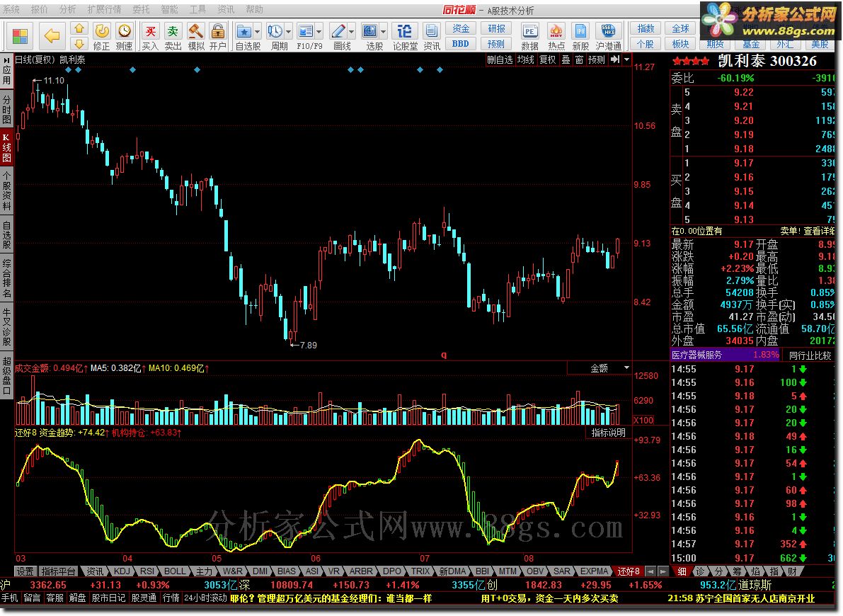Screen dimensions: 843x616
Task: Click the yellow back arrow icon
Action: (52, 36)
